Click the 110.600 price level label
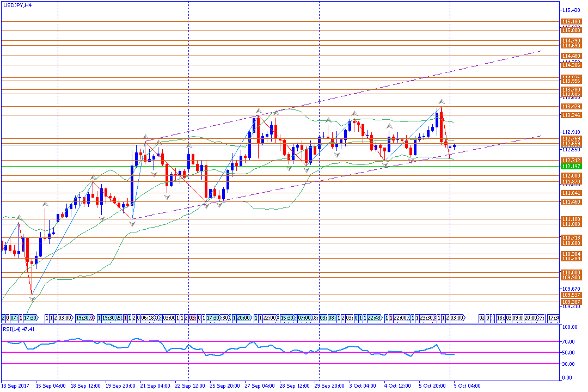588x392 pixels. (x=571, y=243)
